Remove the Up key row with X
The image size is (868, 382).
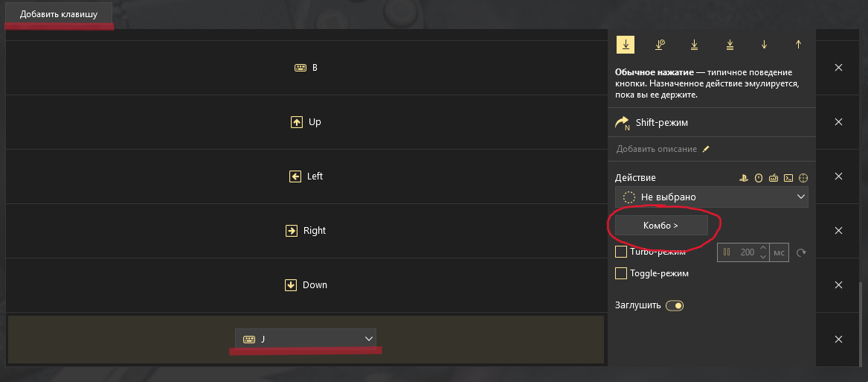coord(839,122)
